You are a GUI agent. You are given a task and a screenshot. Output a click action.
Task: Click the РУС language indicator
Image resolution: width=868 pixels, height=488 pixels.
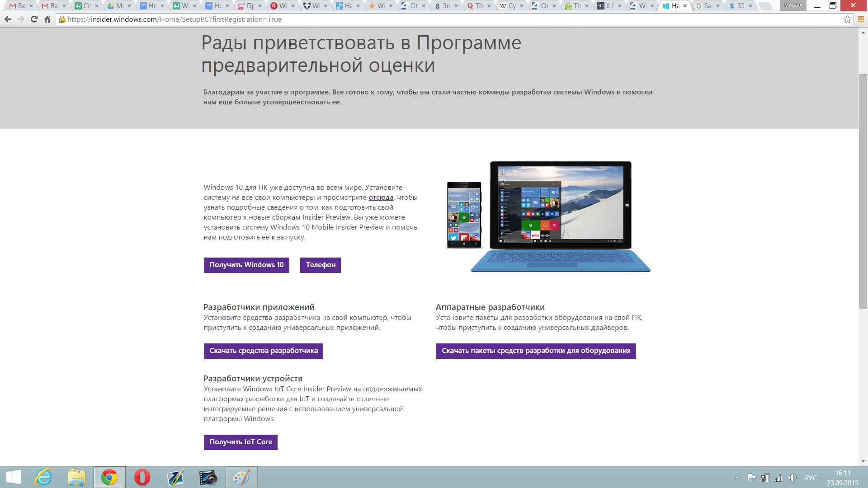(x=811, y=478)
